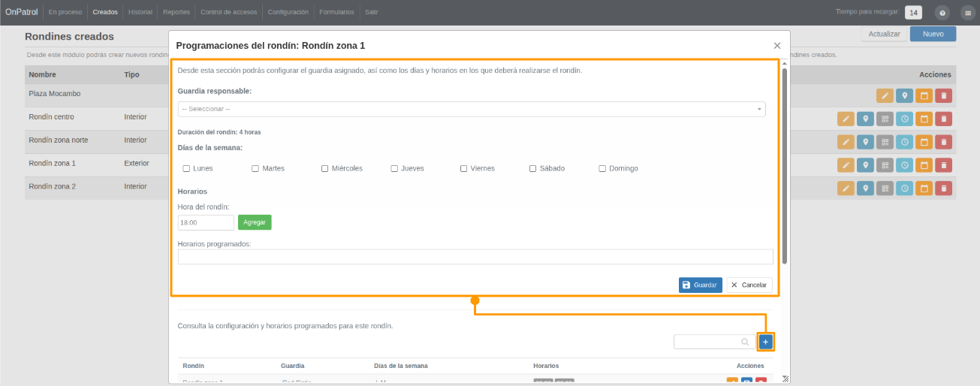Delete Rondín zona 2 with trash icon

(943, 188)
